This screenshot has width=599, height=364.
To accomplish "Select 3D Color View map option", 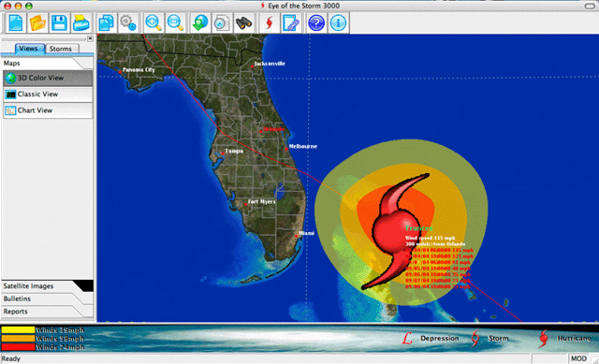I will point(48,78).
